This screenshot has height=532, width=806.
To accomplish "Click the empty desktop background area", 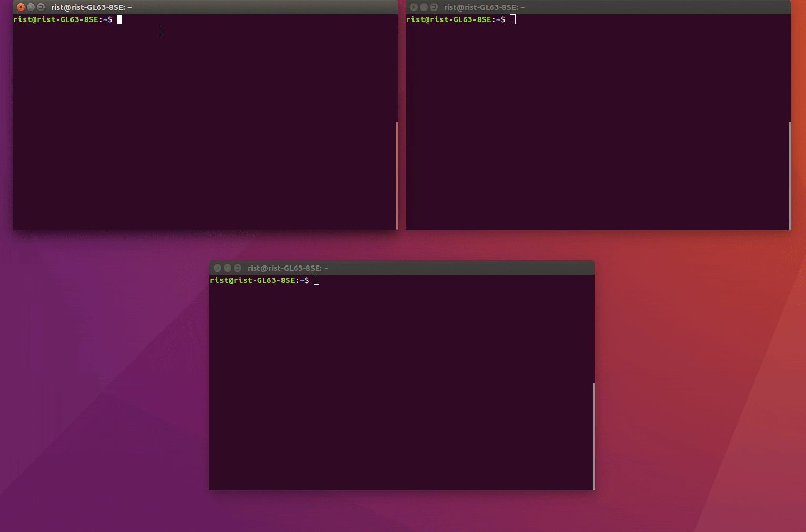I will pyautogui.click(x=105, y=394).
